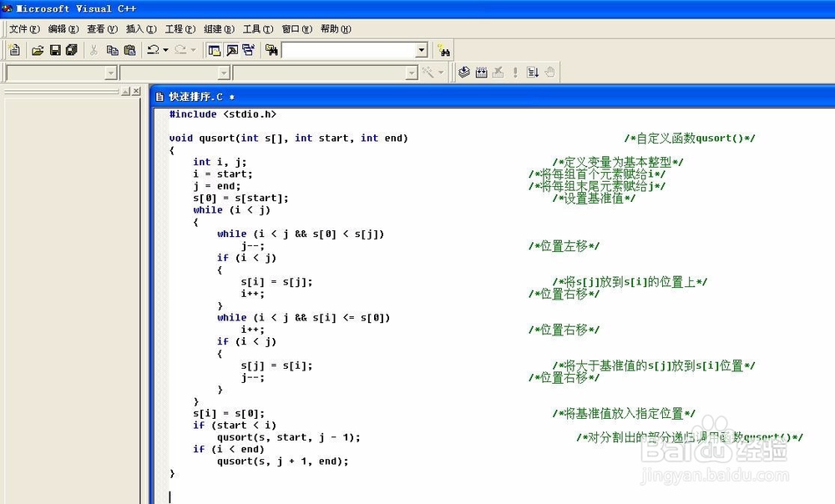Open the WizardBar filter combo box
This screenshot has width=835, height=504.
tap(175, 73)
